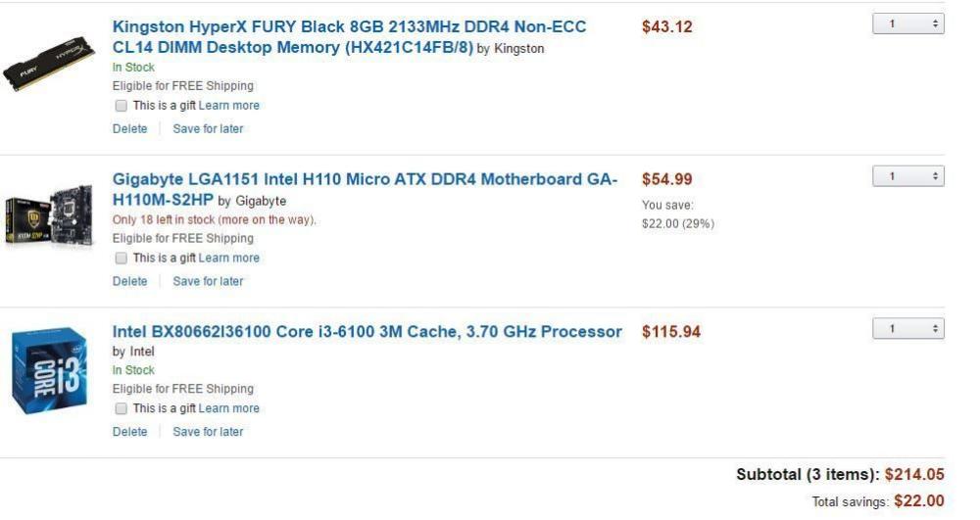Expand quantity selector for Intel processor
This screenshot has width=980, height=520.
point(907,330)
